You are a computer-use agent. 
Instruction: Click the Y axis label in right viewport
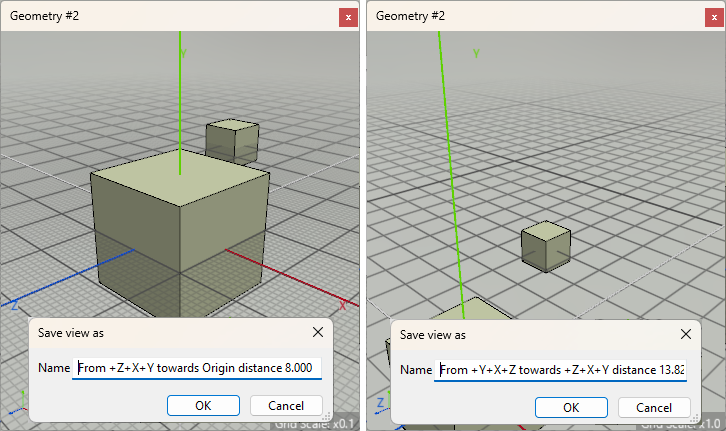pos(476,54)
